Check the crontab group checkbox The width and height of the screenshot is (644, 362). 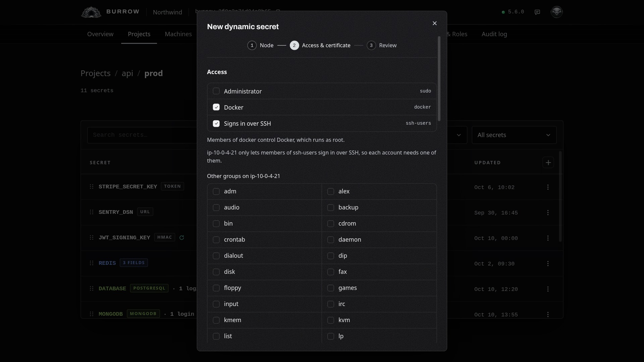click(x=216, y=240)
